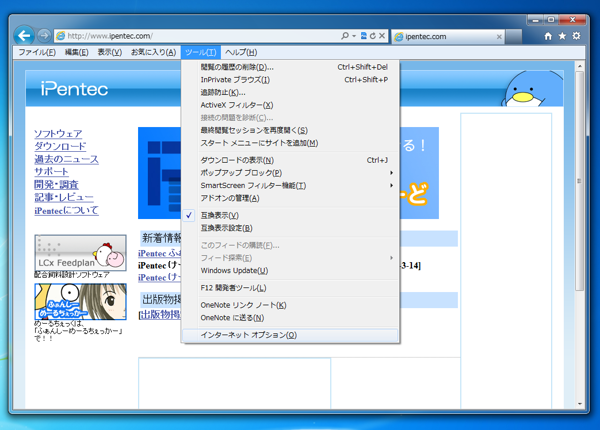Screen dimensions: 600x430
Task: Follow the 開発・調査 link
Action: pyautogui.click(x=56, y=185)
